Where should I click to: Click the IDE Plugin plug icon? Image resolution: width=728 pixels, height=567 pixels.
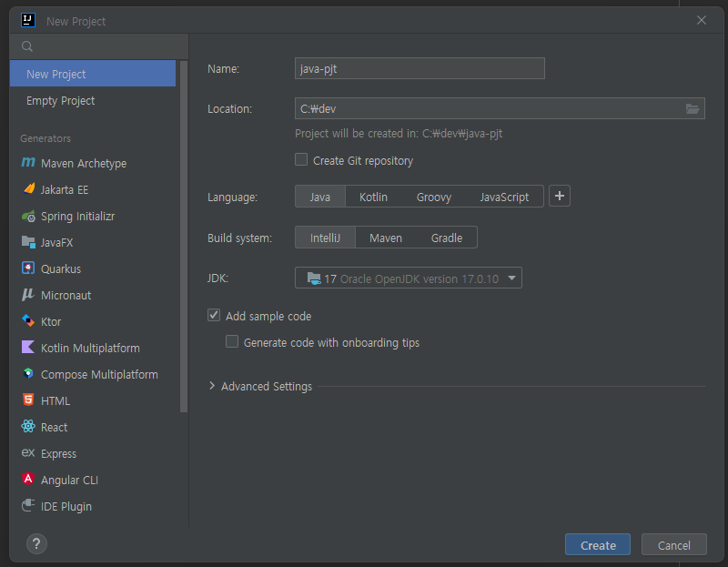coord(28,505)
